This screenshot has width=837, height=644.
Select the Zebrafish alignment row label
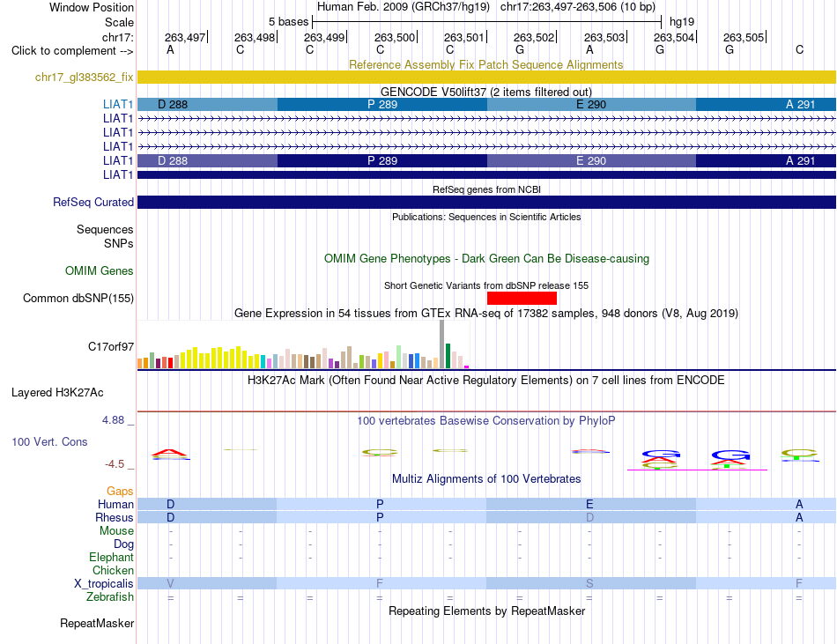pyautogui.click(x=110, y=597)
